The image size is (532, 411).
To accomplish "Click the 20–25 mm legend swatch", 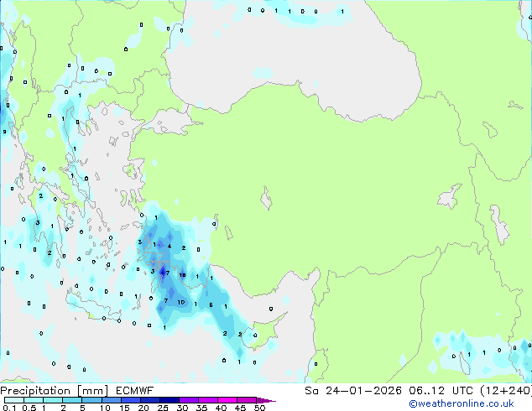I will pos(149,400).
